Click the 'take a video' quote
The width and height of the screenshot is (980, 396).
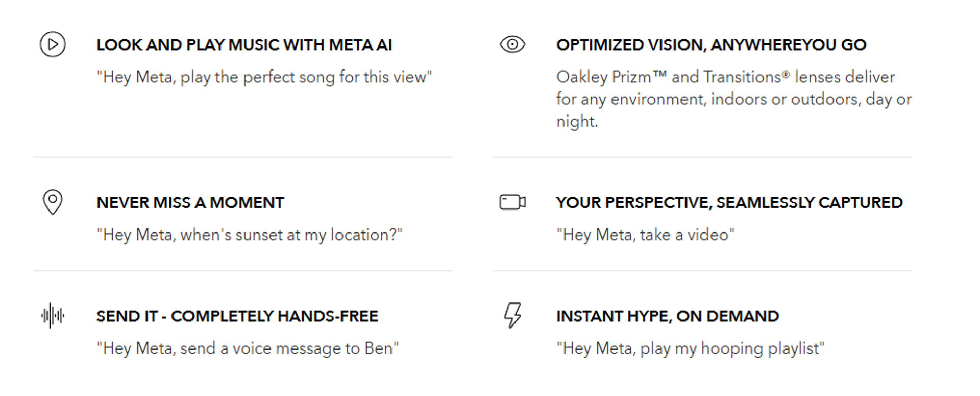(x=645, y=235)
